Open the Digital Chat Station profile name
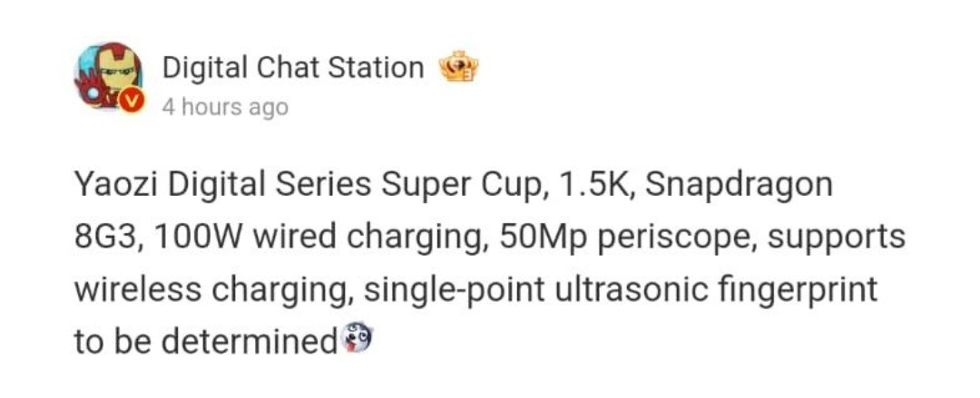The image size is (980, 398). [293, 68]
